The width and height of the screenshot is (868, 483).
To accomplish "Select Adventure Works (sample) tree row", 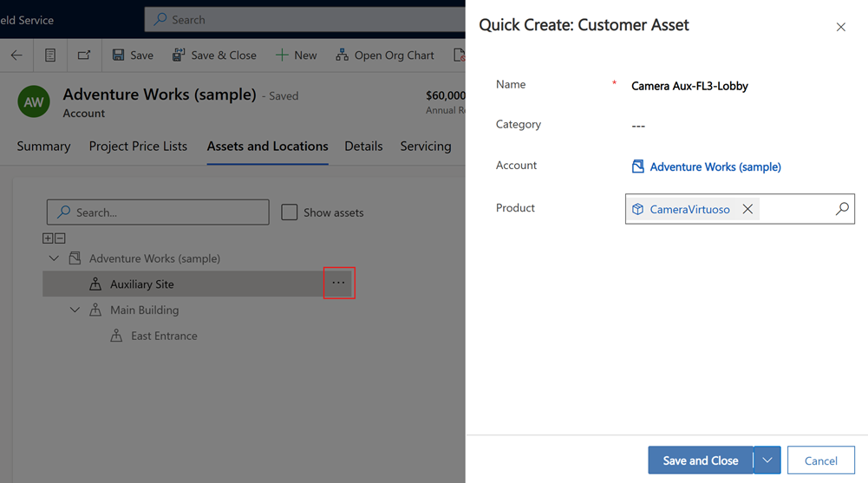I will point(154,258).
